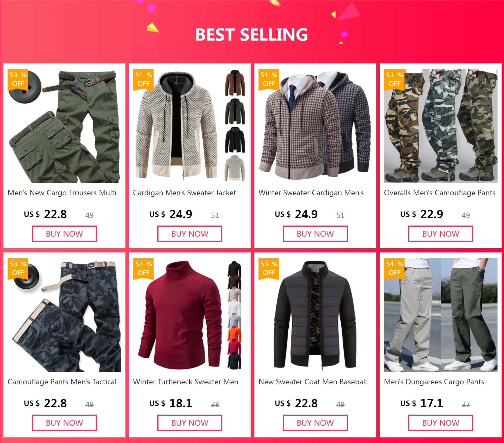This screenshot has width=504, height=443.
Task: Open the black baseball sweater coat image
Action: (x=315, y=315)
